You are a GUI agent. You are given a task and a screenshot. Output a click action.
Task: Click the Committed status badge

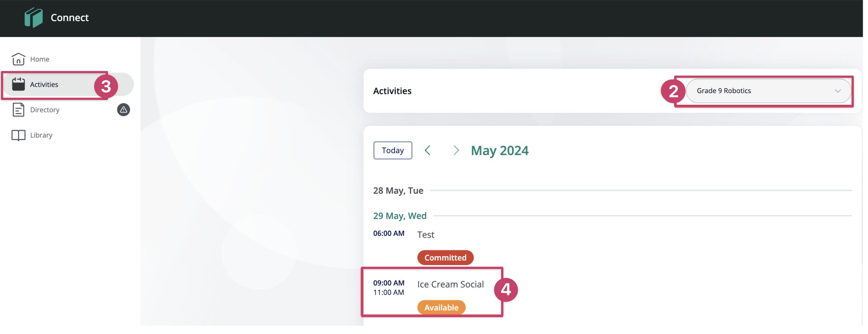coord(445,258)
